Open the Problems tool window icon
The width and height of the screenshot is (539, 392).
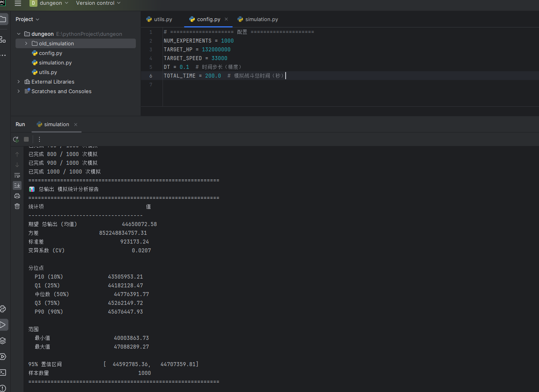point(3,388)
